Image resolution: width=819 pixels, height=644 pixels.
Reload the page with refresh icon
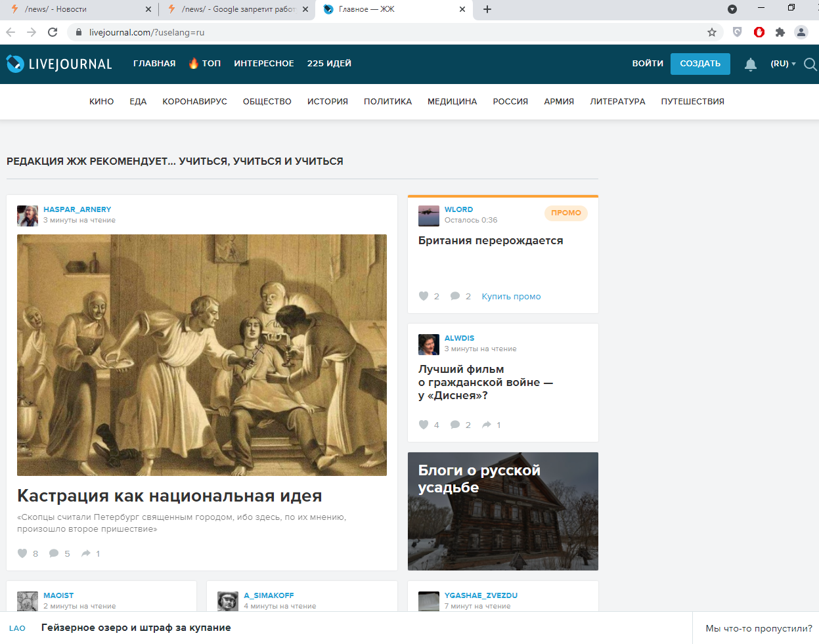[x=53, y=32]
